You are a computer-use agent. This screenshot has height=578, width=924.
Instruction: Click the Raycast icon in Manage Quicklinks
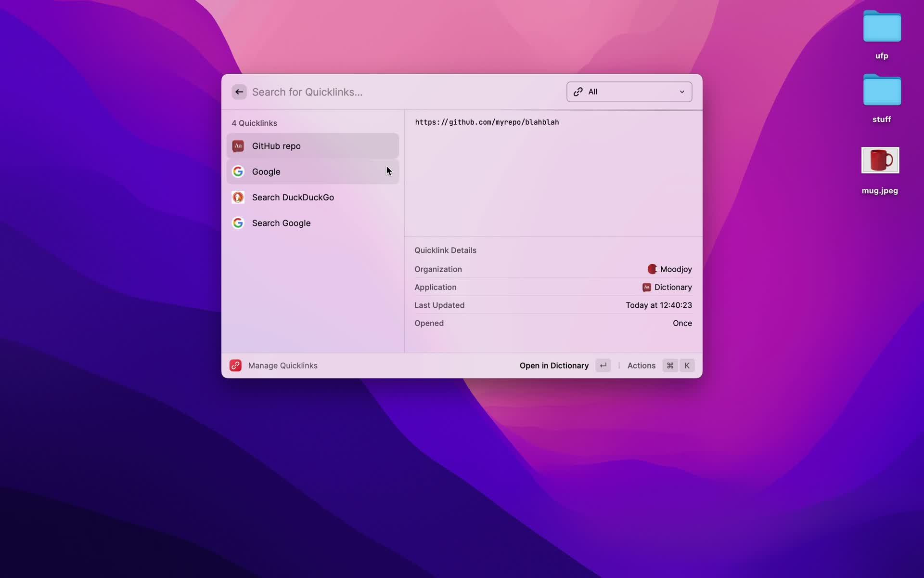235,365
